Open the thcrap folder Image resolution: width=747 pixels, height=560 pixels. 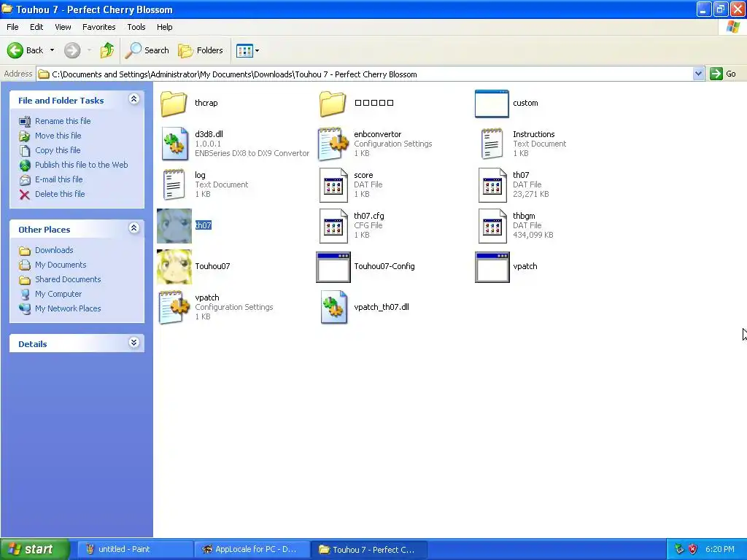[x=174, y=104]
